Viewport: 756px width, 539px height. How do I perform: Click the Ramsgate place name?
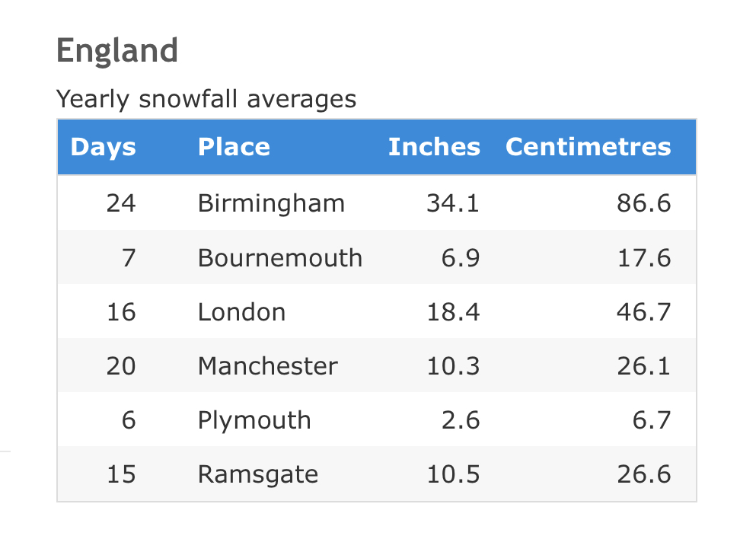258,474
